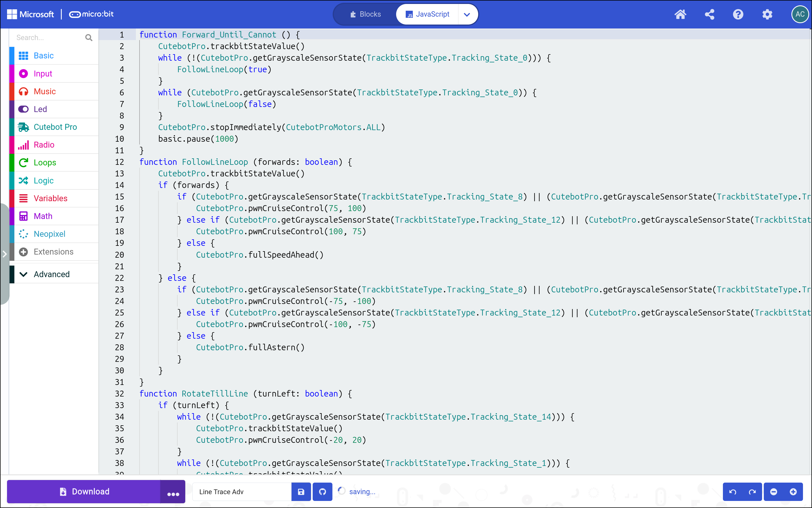Click the Share project icon
812x508 pixels.
pyautogui.click(x=709, y=14)
